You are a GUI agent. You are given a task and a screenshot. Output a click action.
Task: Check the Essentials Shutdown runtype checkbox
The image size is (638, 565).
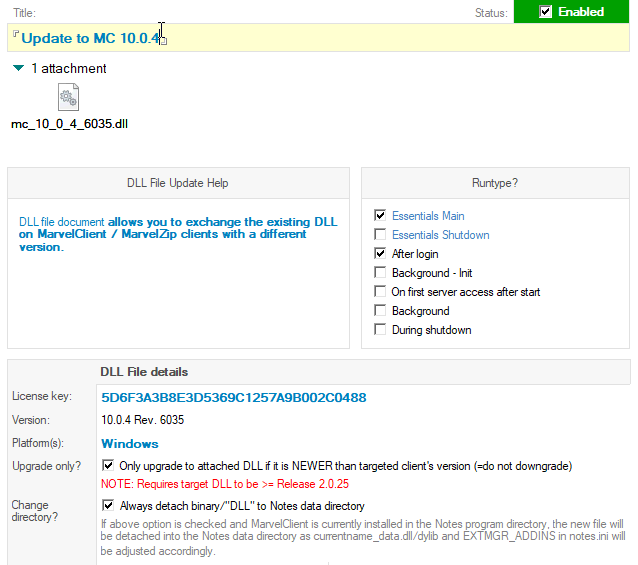pos(380,234)
